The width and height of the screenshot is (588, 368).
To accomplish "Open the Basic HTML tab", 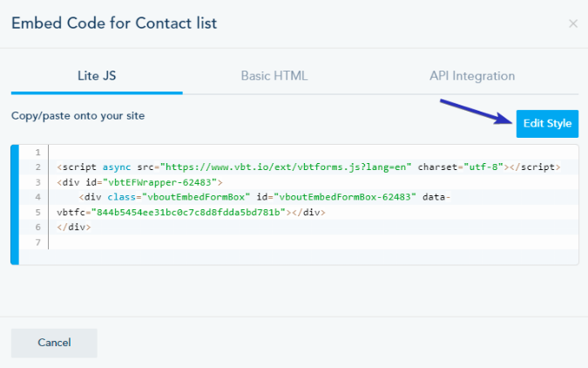I will [274, 76].
